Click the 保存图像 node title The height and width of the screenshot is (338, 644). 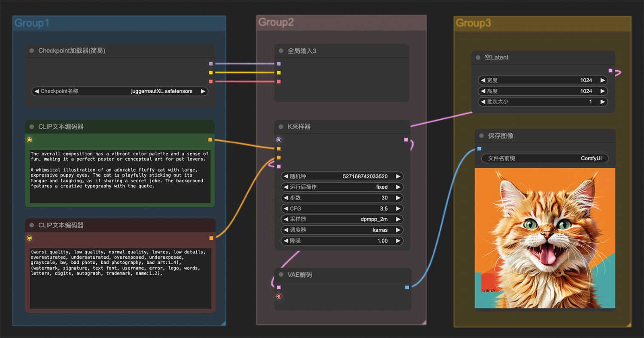pos(501,136)
